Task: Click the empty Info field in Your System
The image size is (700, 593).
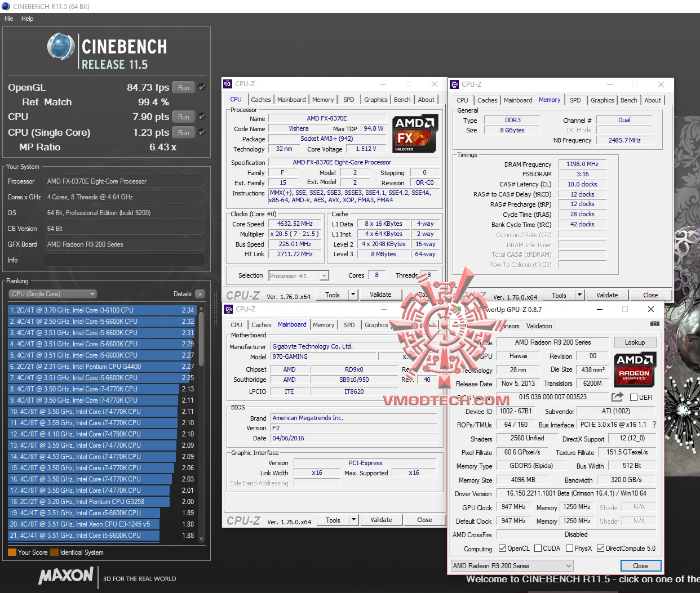Action: pos(124,260)
